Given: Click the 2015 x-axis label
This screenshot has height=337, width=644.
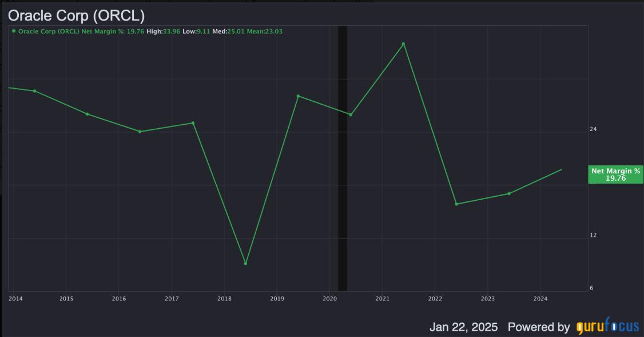Looking at the screenshot, I should (x=66, y=299).
